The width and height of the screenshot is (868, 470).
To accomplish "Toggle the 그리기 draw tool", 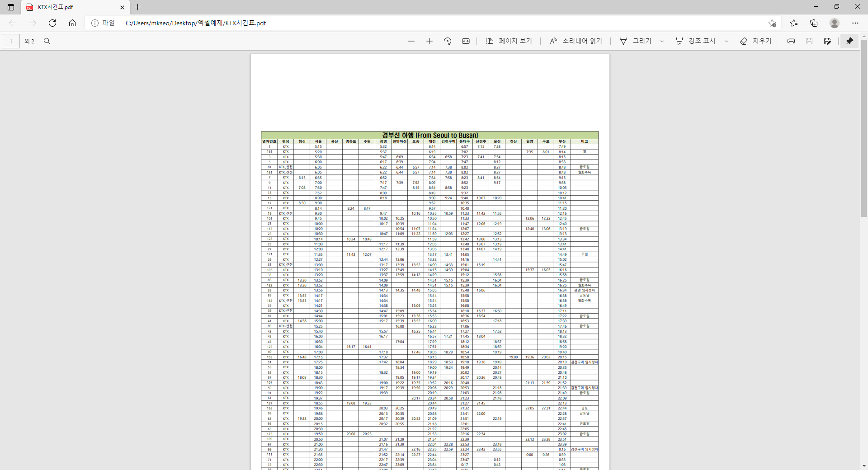I will (635, 41).
